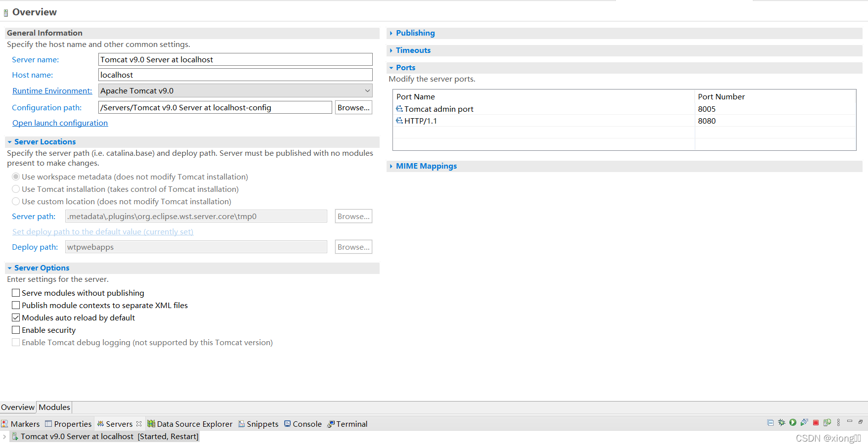Expand the Timeouts section
The image size is (868, 448).
[391, 50]
